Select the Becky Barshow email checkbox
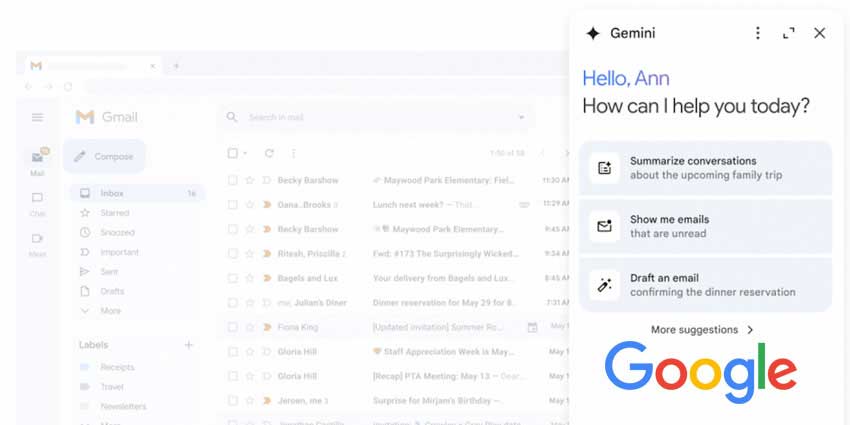Viewport: 850px width, 425px height. 233,181
